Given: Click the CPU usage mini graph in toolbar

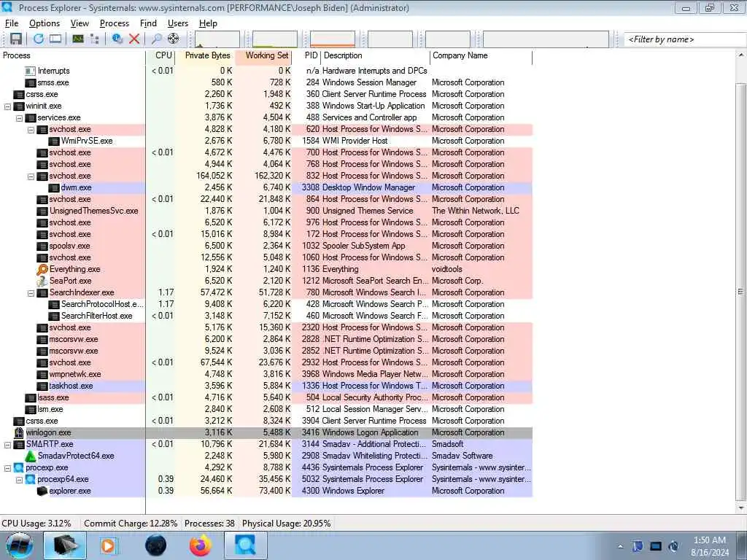Looking at the screenshot, I should pos(217,39).
